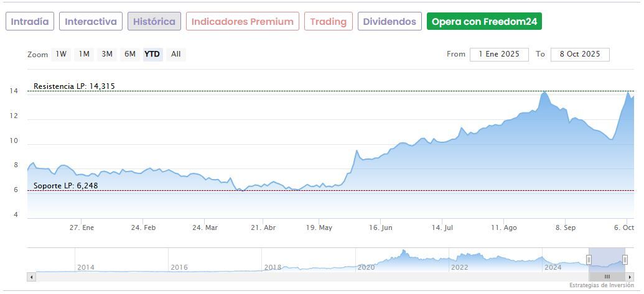Screen dimensions: 644x294
Task: Click the navigator scrollbar thumb grip
Action: point(607,277)
